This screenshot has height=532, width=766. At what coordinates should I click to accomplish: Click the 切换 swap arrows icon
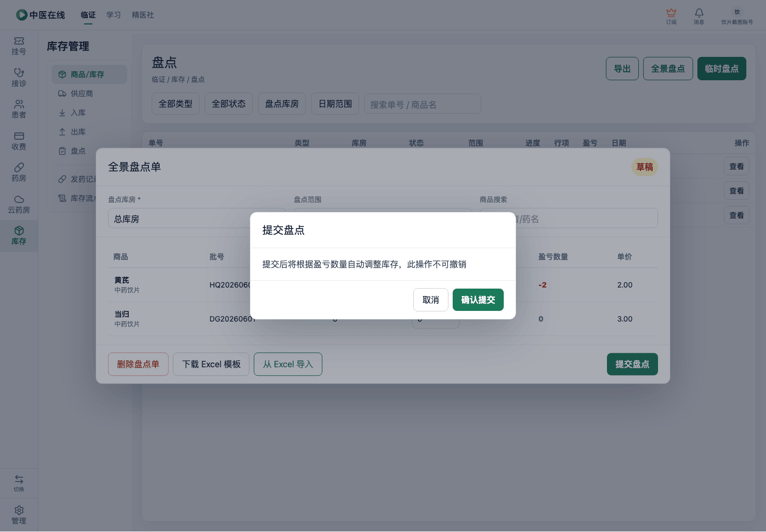(x=19, y=479)
